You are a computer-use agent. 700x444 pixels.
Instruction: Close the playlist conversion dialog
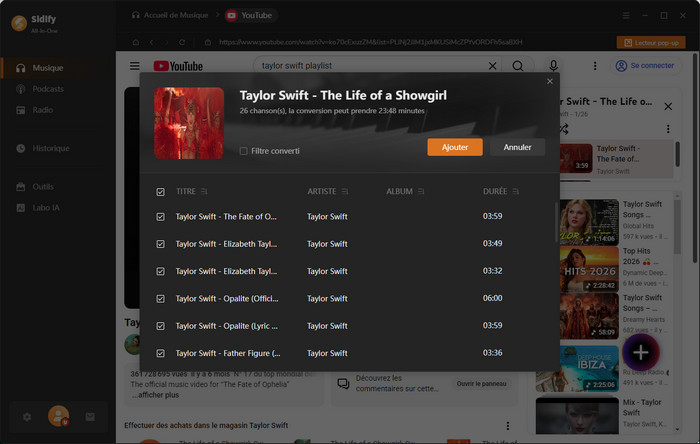point(549,81)
